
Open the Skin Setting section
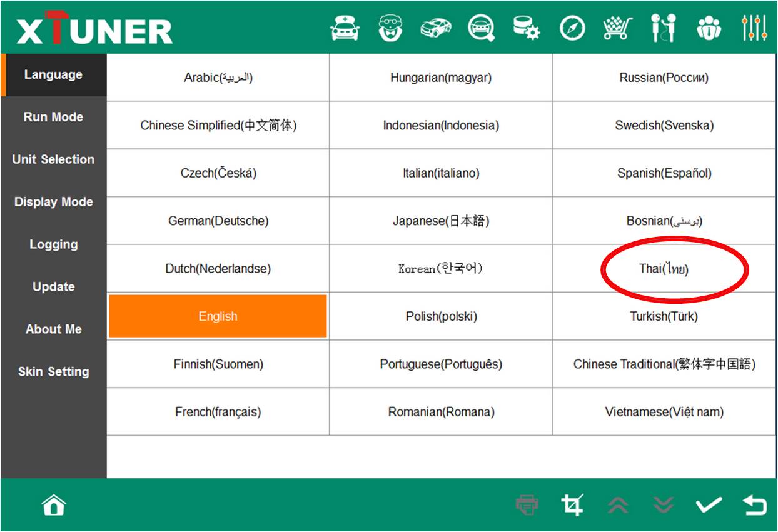53,371
